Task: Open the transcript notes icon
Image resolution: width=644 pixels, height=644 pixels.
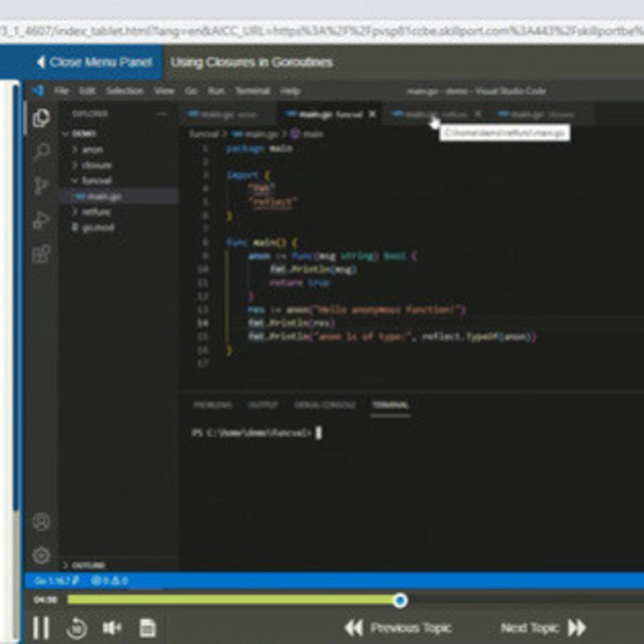Action: 147,628
